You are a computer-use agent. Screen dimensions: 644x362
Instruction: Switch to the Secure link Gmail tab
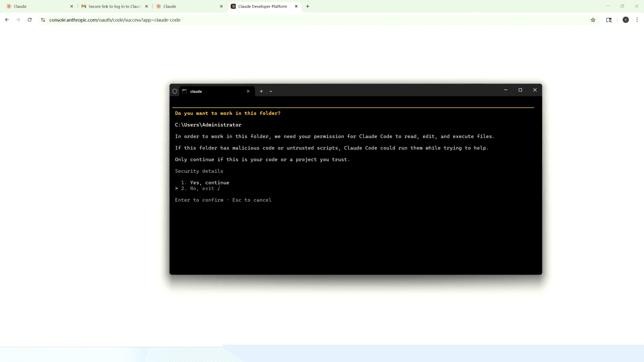(114, 7)
